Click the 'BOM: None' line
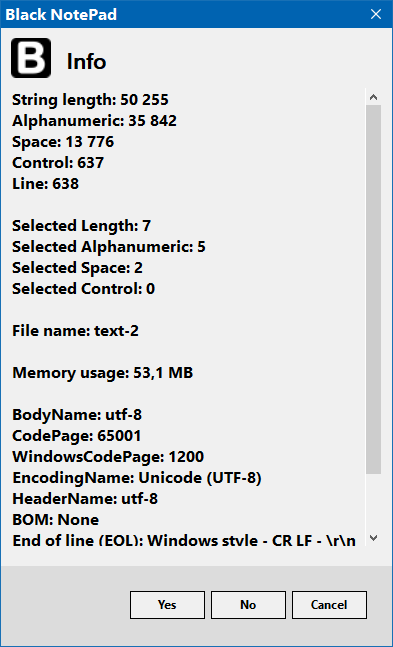The width and height of the screenshot is (393, 647). point(56,520)
